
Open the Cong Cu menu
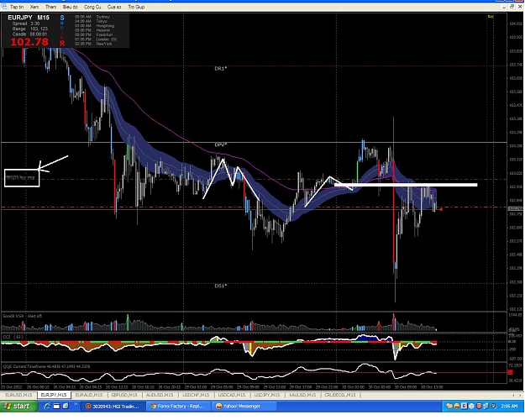coord(92,7)
